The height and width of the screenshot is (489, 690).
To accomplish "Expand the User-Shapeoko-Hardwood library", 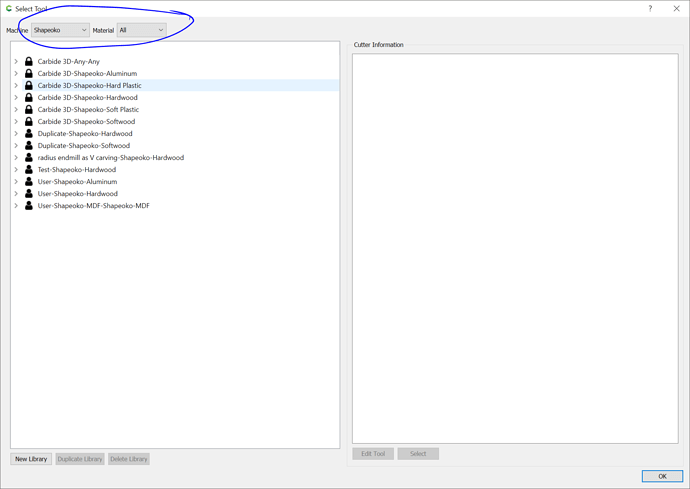I will (16, 193).
